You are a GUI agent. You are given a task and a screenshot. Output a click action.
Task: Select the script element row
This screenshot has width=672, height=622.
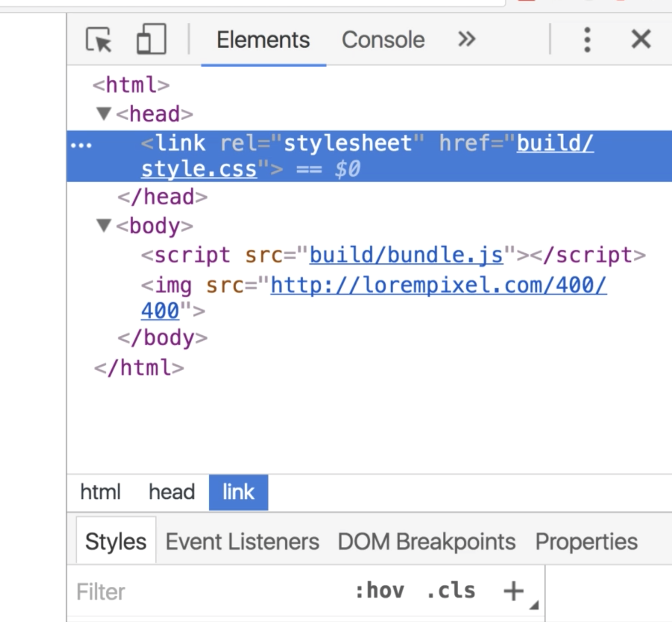pos(393,255)
